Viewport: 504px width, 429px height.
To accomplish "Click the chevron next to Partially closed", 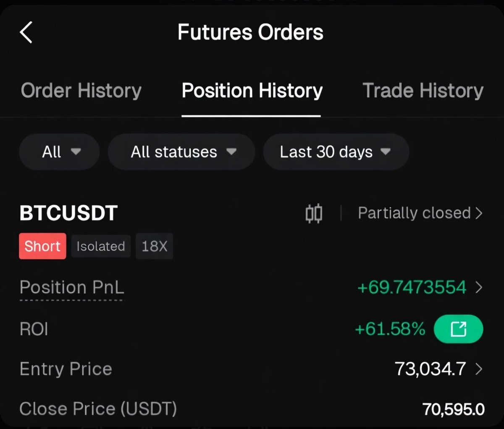I will [x=479, y=213].
